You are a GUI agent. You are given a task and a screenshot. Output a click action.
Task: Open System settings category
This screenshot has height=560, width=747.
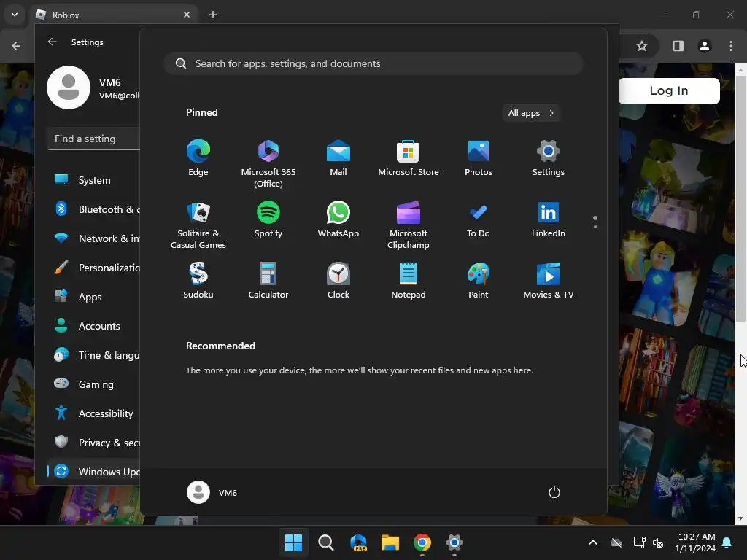[94, 181]
